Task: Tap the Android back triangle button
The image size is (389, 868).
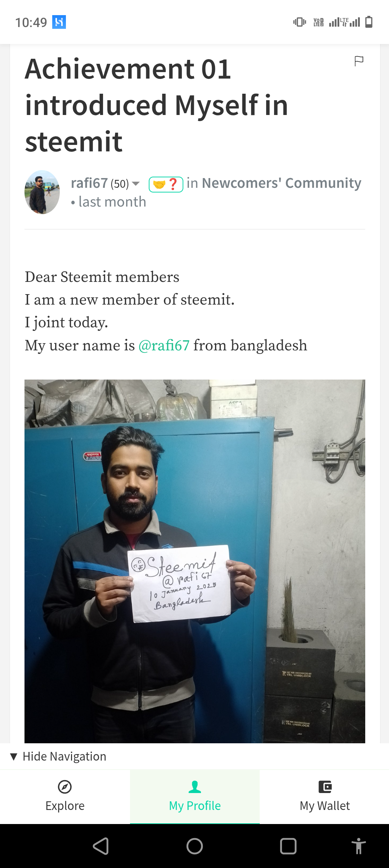Action: click(x=101, y=846)
